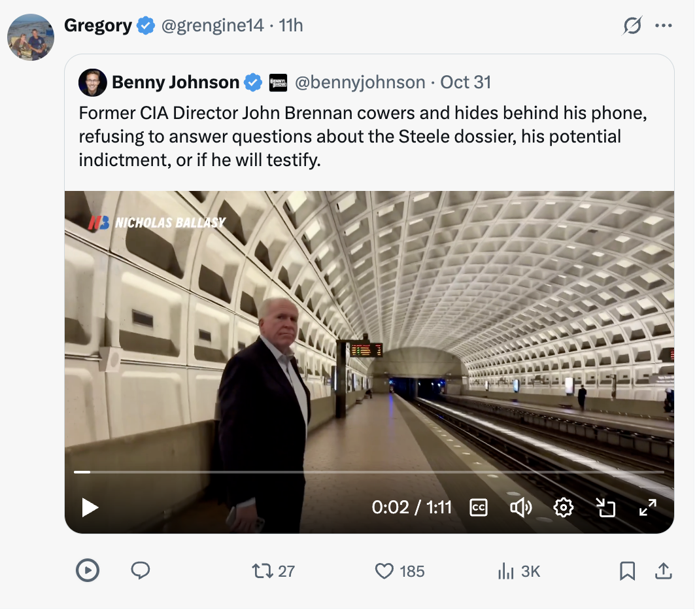Share the post via share icon
The image size is (697, 616).
pos(663,571)
